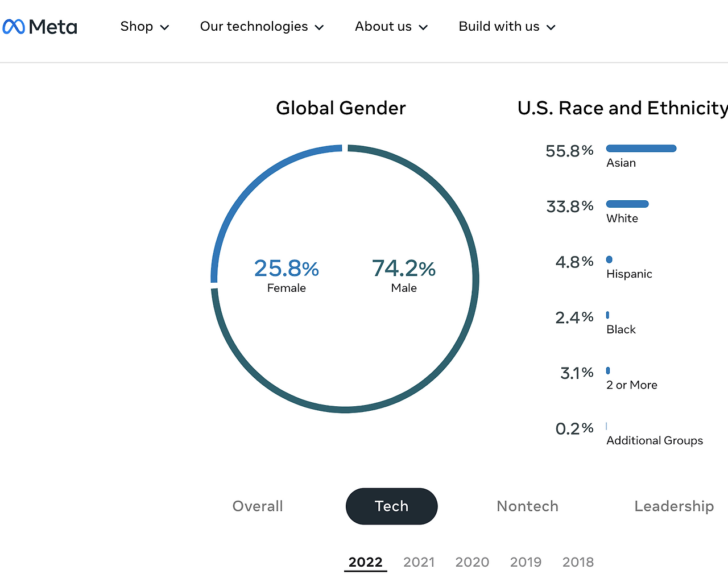Screen dimensions: 728x582
Task: Select the Tech tab
Action: pyautogui.click(x=391, y=506)
